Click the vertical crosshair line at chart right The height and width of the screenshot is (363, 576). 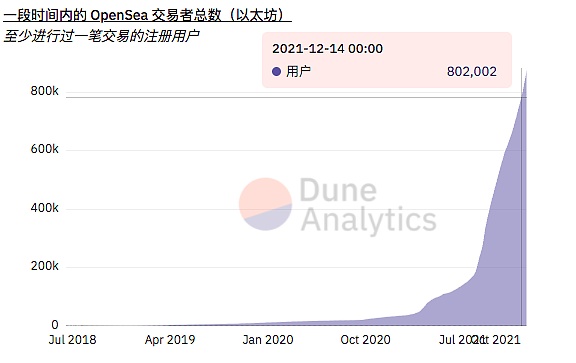tap(521, 197)
